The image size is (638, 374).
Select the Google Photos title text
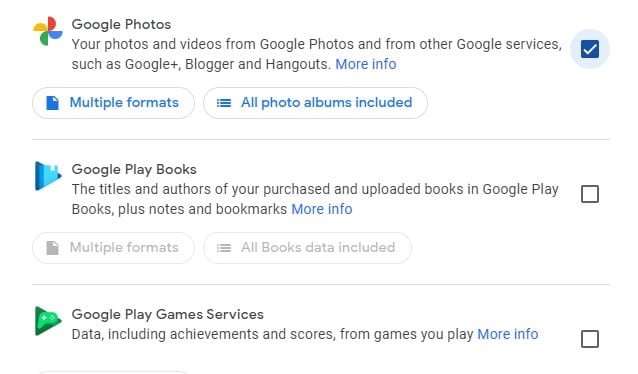click(121, 24)
